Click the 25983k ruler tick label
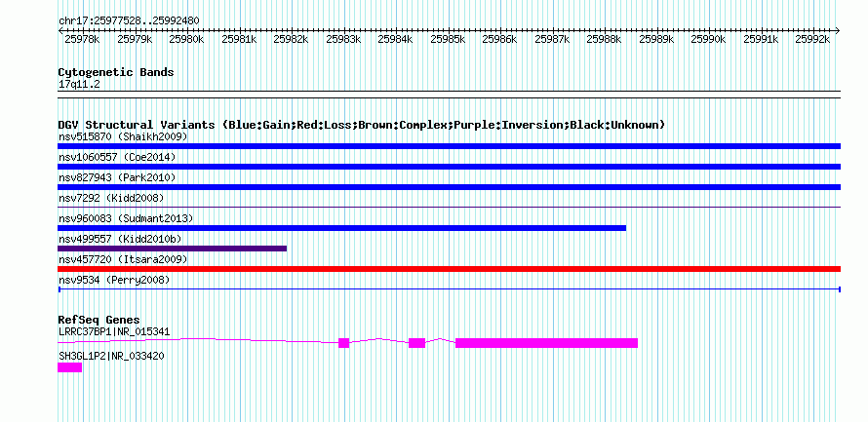 (343, 39)
